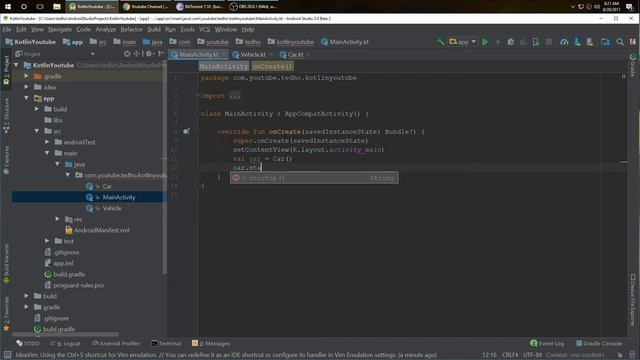Select the MainActivity.kt editor tab
The width and height of the screenshot is (640, 360).
pos(198,54)
